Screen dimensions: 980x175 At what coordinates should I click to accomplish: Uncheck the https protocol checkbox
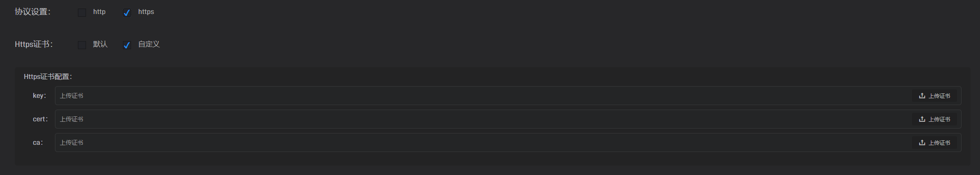[x=127, y=12]
